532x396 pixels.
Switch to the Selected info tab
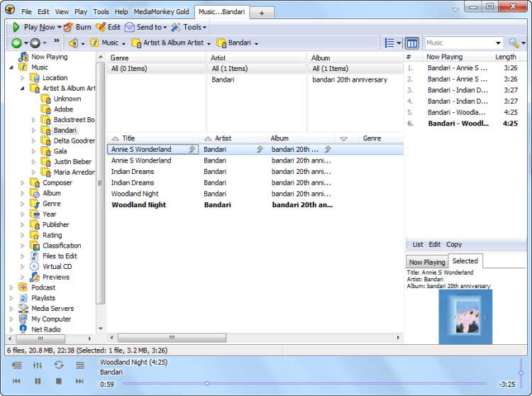(x=465, y=260)
